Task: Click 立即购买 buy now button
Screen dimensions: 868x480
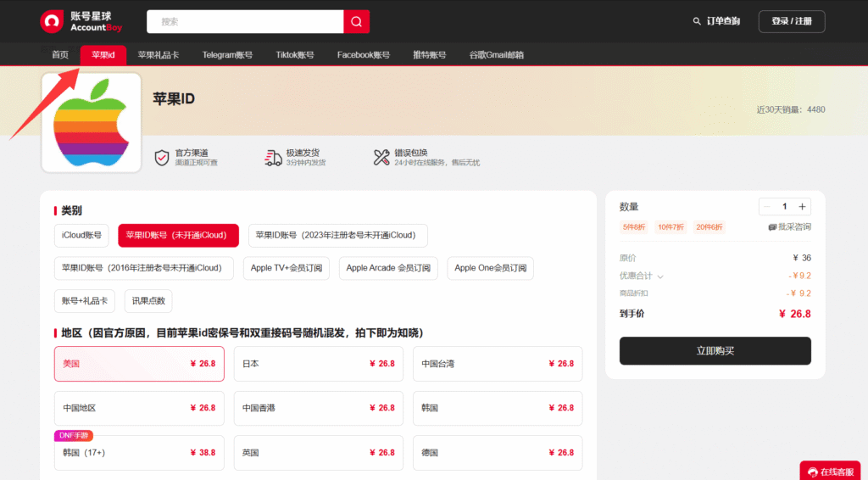Action: click(715, 351)
